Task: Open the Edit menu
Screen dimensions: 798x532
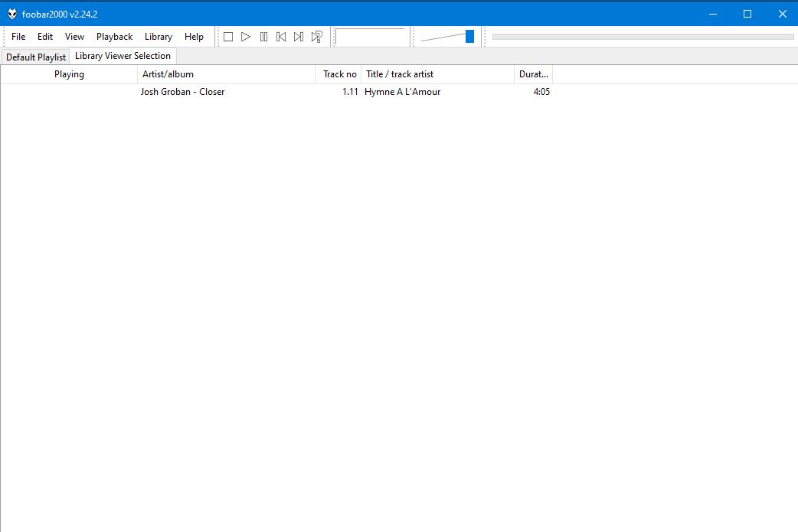Action: pyautogui.click(x=45, y=37)
